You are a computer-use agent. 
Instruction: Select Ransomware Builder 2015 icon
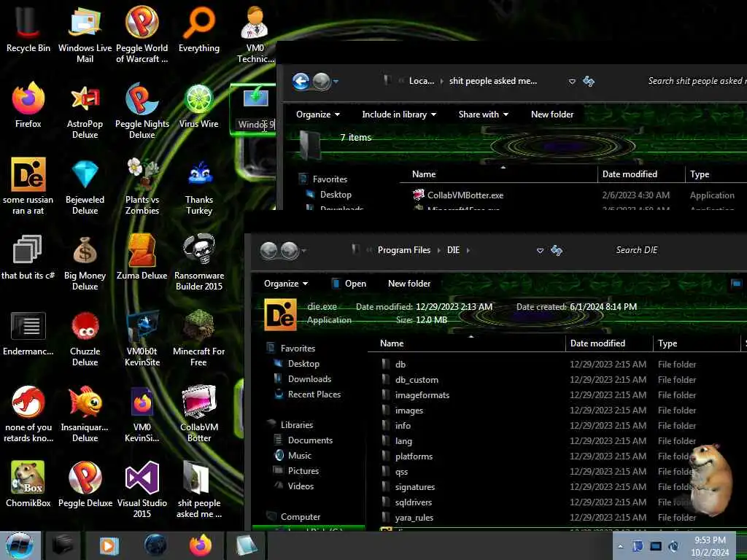click(x=199, y=262)
